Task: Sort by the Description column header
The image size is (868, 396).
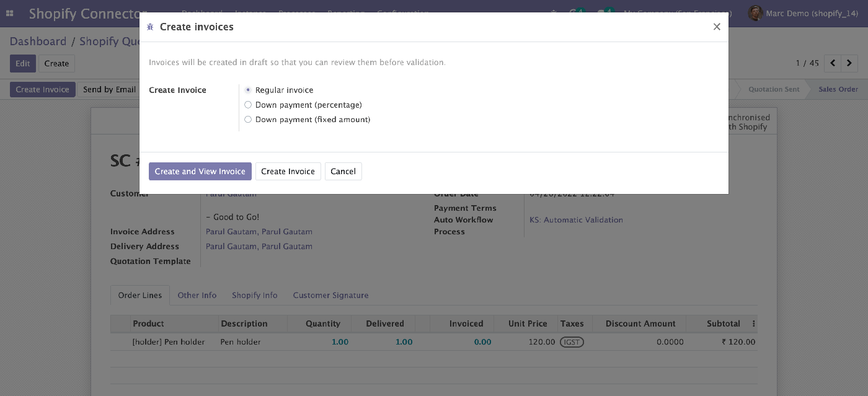Action: (x=253, y=323)
